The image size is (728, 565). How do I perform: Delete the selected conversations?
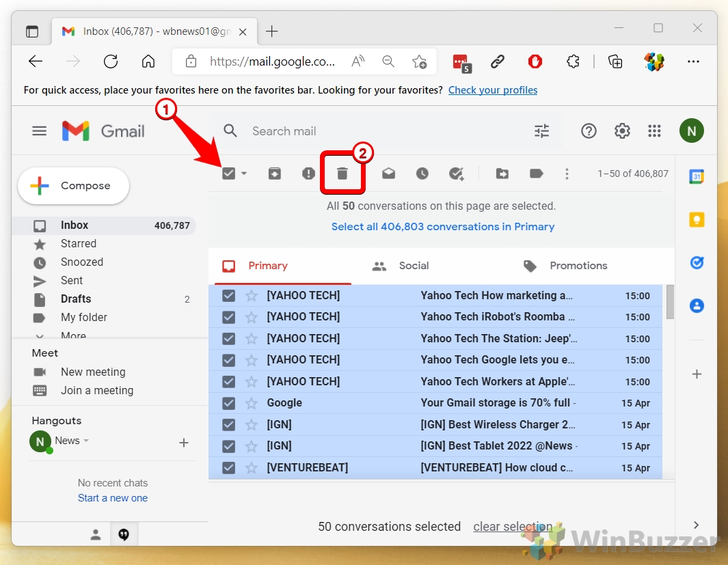tap(342, 174)
